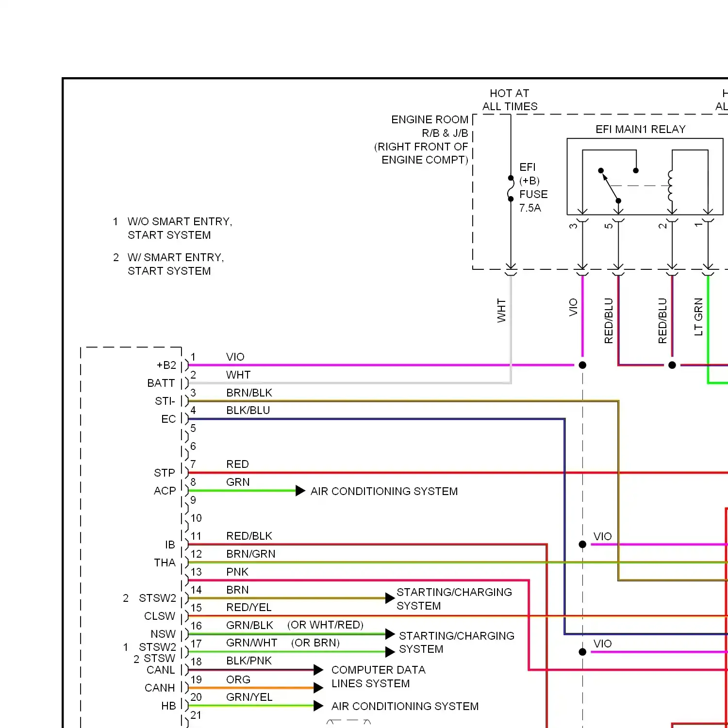Image resolution: width=728 pixels, height=728 pixels.
Task: Click 'AIR CONDITIONING SYSTEM' next to the GRN wire
Action: click(384, 491)
